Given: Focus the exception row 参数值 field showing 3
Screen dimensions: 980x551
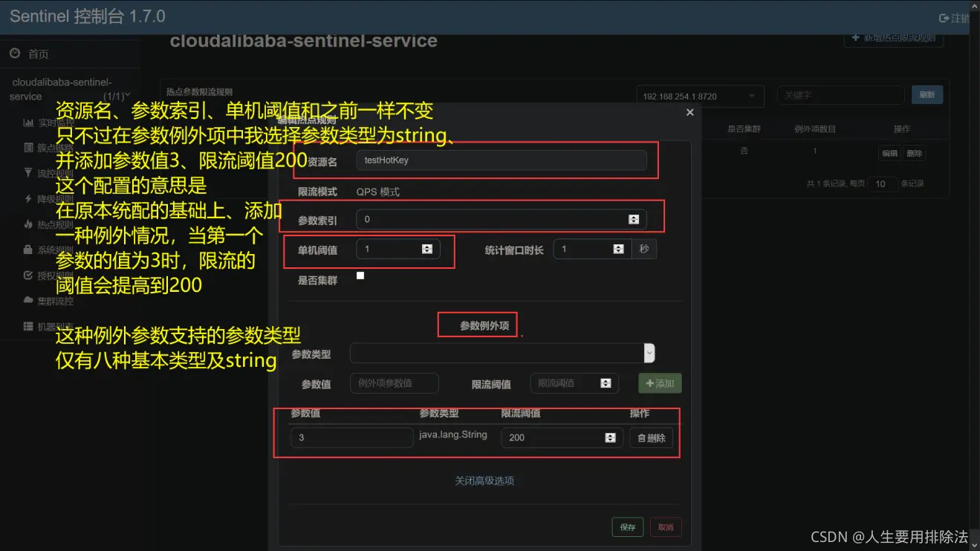Looking at the screenshot, I should coord(352,437).
